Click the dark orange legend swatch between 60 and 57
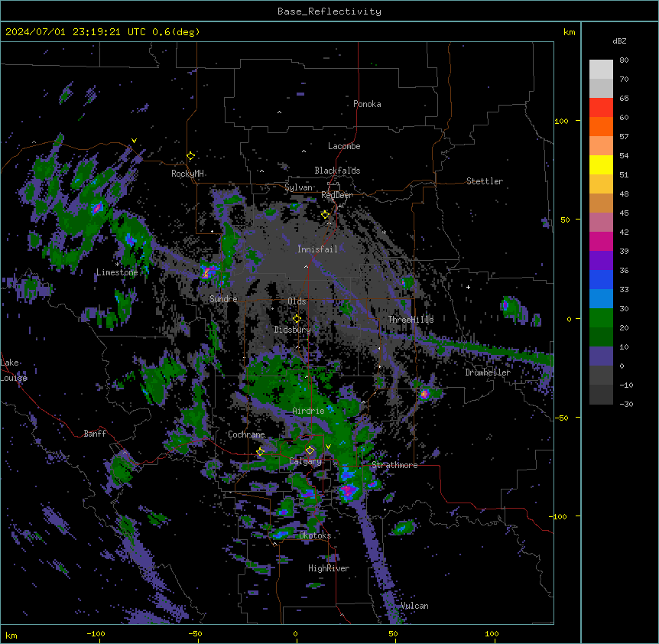This screenshot has height=644, width=659. (601, 126)
